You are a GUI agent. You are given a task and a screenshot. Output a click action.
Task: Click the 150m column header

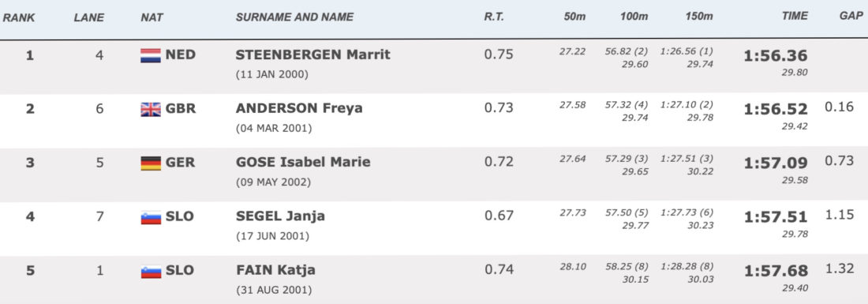tap(698, 17)
